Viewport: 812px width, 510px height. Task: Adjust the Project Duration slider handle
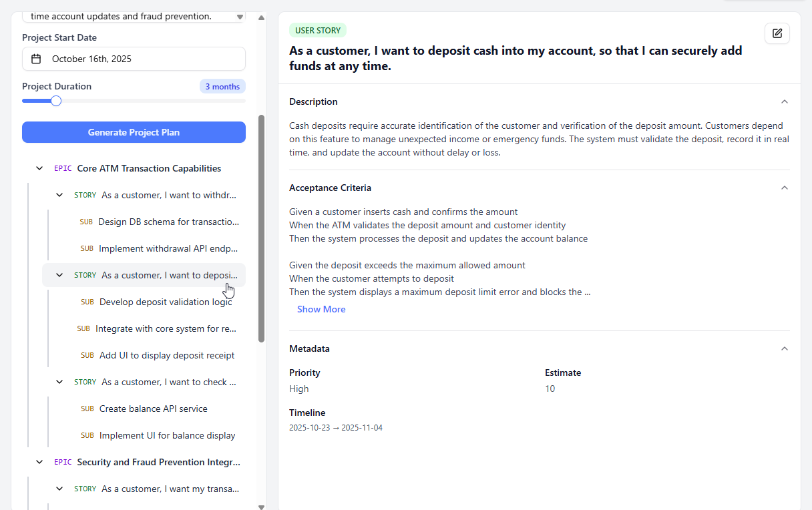pyautogui.click(x=55, y=101)
